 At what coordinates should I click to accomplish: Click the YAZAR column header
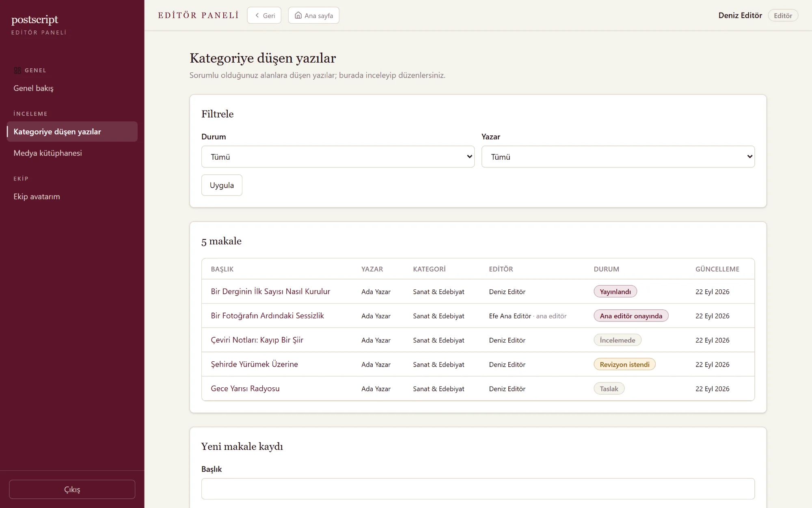coord(372,269)
